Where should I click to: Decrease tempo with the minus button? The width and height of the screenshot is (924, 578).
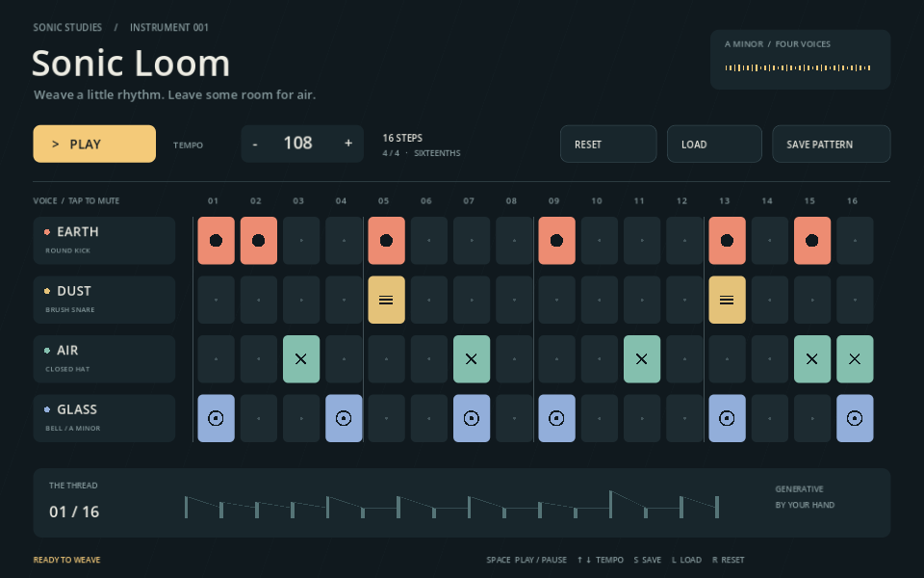pos(254,144)
